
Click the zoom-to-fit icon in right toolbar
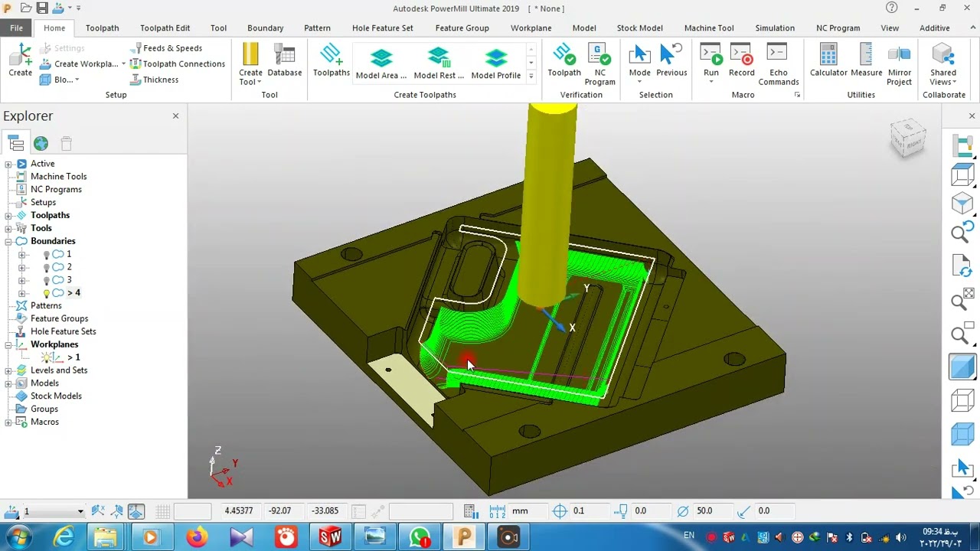pos(962,301)
